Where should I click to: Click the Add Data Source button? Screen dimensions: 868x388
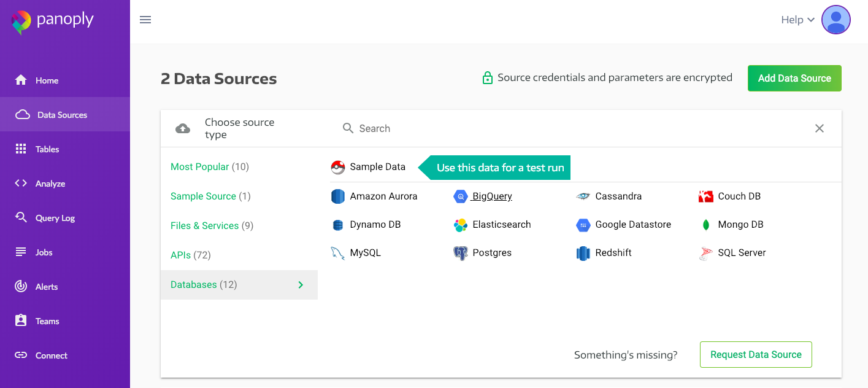(x=794, y=78)
